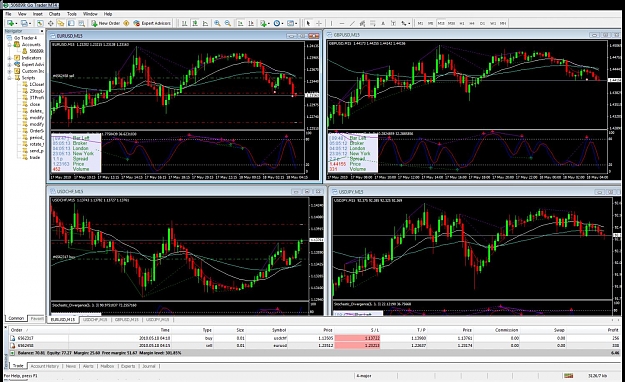This screenshot has height=382, width=625.
Task: Toggle the Market Watch window icon
Action: pyautogui.click(x=40, y=24)
